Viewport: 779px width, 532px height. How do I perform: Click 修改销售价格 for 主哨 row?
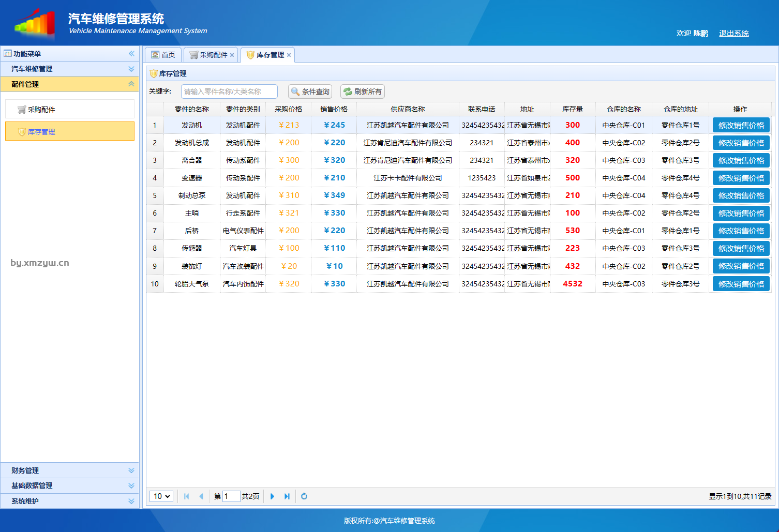tap(741, 213)
